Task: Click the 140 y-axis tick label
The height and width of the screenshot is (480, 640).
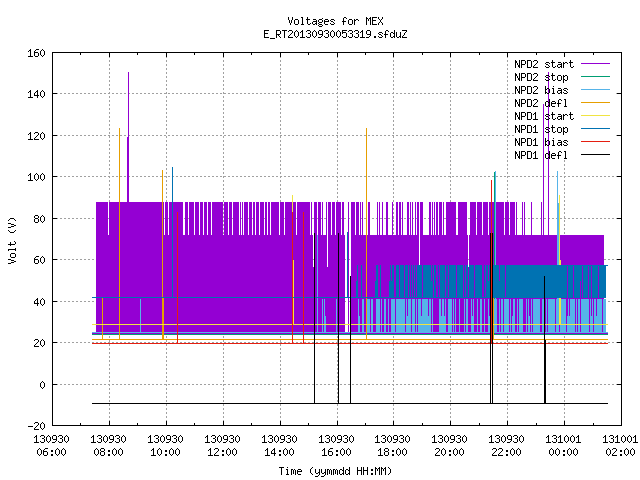Action: [36, 94]
